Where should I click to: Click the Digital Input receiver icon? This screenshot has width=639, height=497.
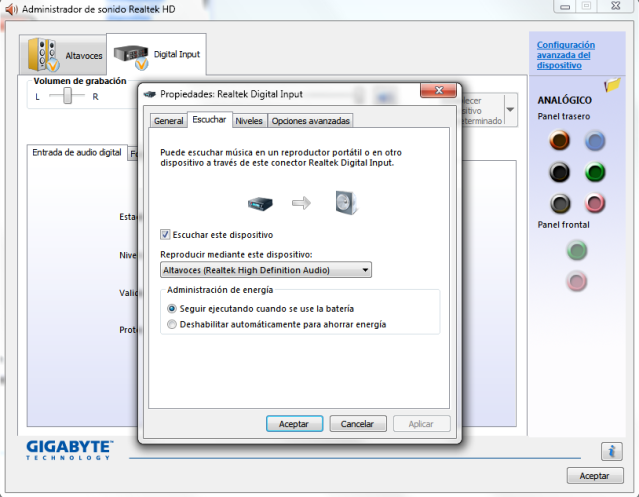131,56
